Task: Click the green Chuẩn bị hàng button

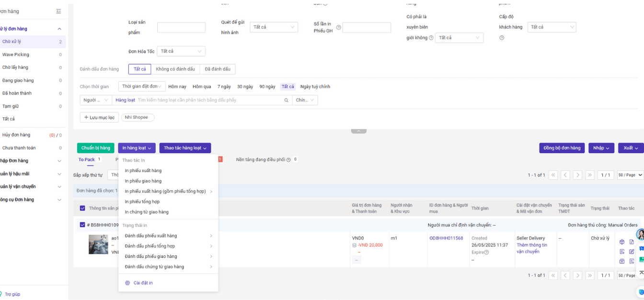Action: (95, 148)
